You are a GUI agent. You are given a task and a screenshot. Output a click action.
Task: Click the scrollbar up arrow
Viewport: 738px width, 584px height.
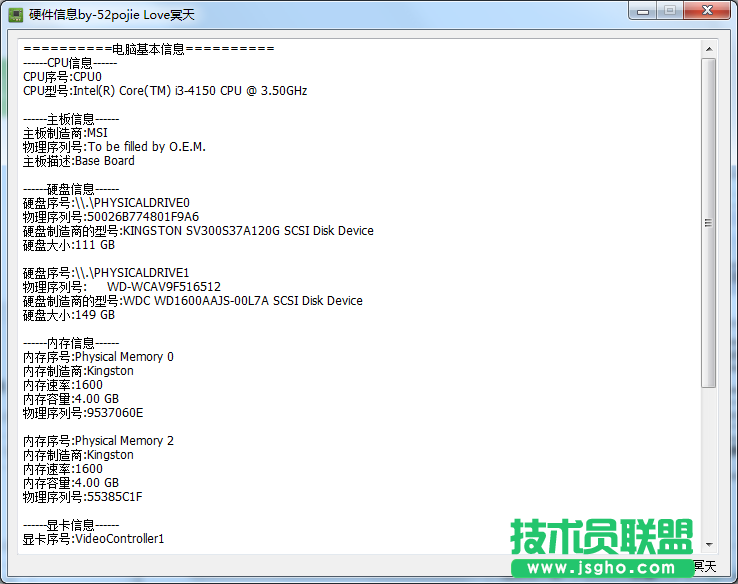(708, 48)
